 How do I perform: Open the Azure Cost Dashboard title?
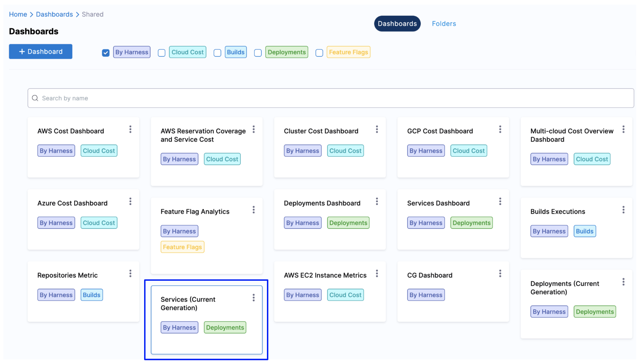(x=72, y=203)
